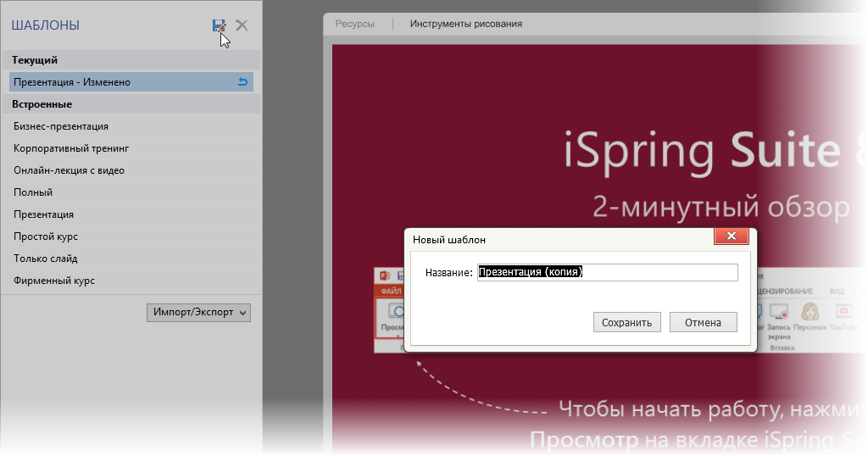This screenshot has width=868, height=456.
Task: Save current template using the floppy disk icon
Action: pos(219,25)
